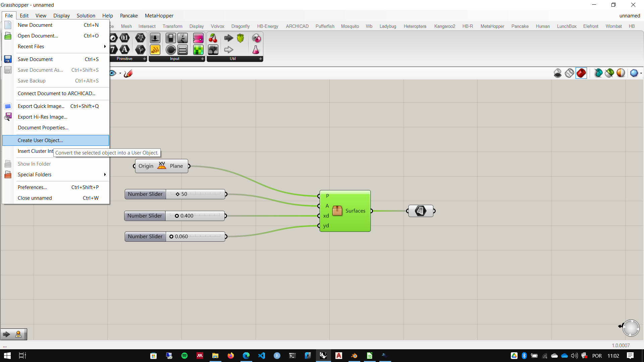Open the dropdown arrow beside the eye icon
Screen dimensions: 644x362
coord(120,73)
